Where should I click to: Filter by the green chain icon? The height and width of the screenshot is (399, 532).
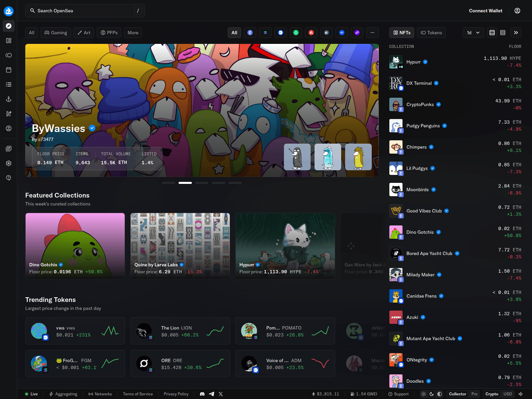click(296, 33)
